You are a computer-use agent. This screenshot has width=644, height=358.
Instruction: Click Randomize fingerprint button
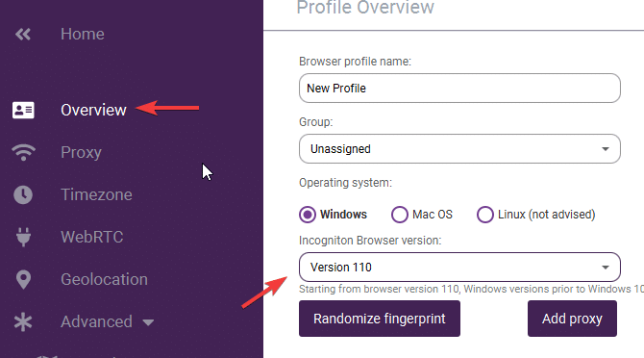tap(380, 319)
